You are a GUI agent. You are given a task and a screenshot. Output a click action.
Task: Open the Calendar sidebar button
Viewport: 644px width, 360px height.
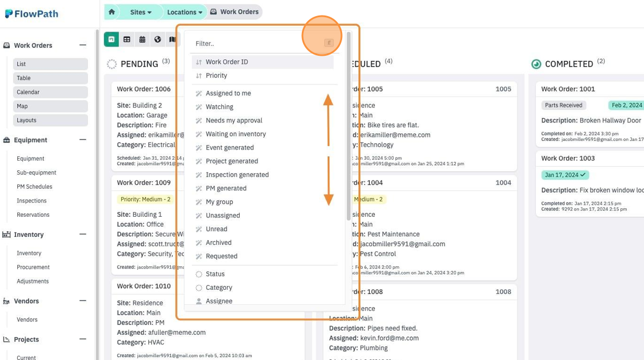pos(51,92)
